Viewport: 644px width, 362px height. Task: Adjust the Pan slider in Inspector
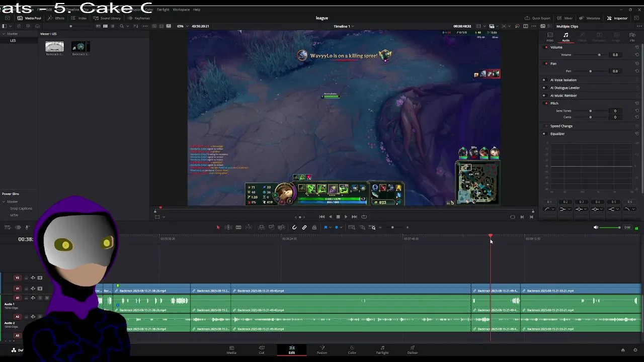coord(590,71)
